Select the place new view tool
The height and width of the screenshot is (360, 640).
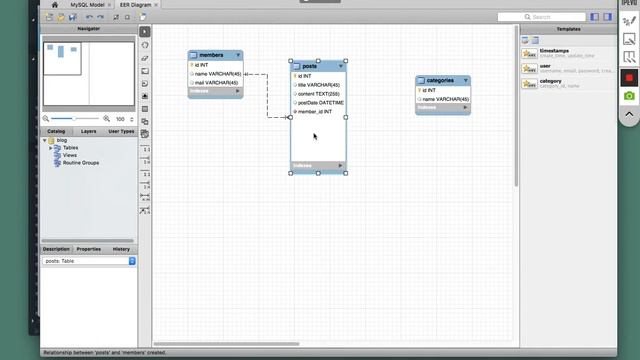click(145, 122)
